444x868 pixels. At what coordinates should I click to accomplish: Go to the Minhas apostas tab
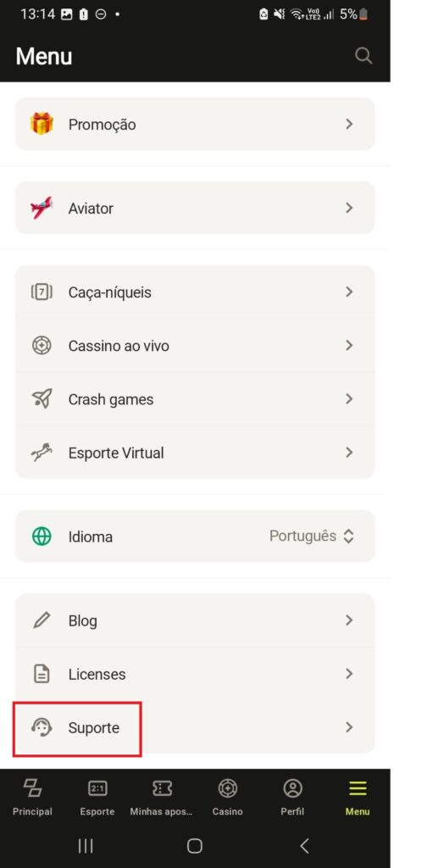(x=162, y=797)
